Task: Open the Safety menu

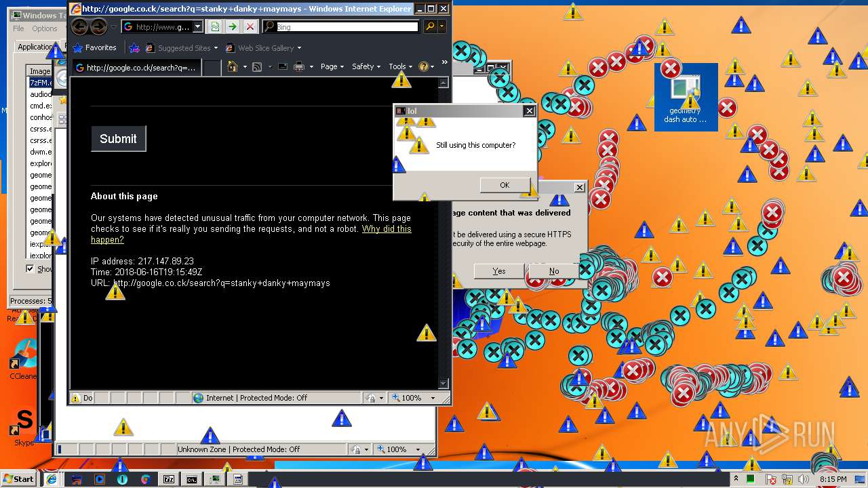Action: pyautogui.click(x=366, y=66)
